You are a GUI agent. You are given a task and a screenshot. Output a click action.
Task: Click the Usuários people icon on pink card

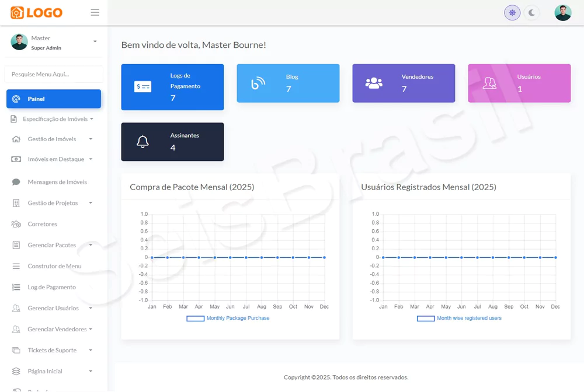[489, 83]
